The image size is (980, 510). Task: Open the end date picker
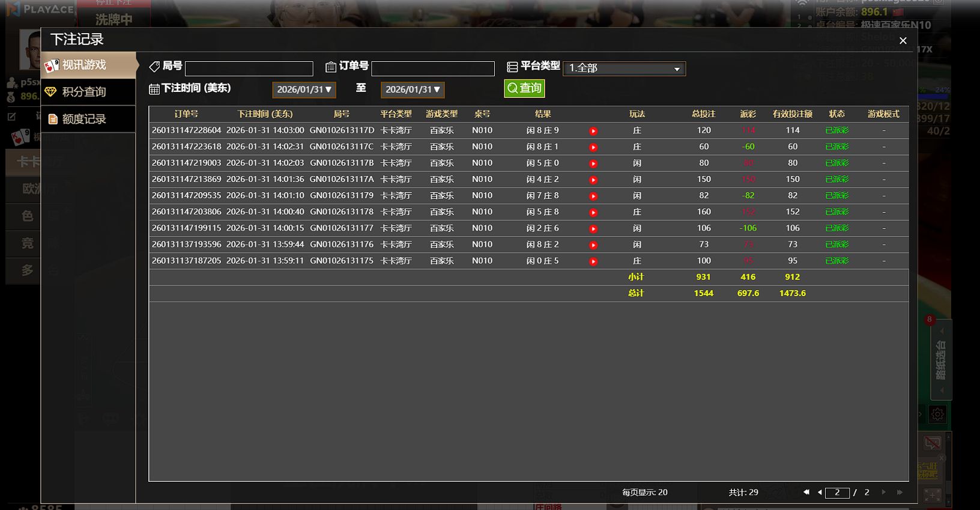[x=413, y=90]
